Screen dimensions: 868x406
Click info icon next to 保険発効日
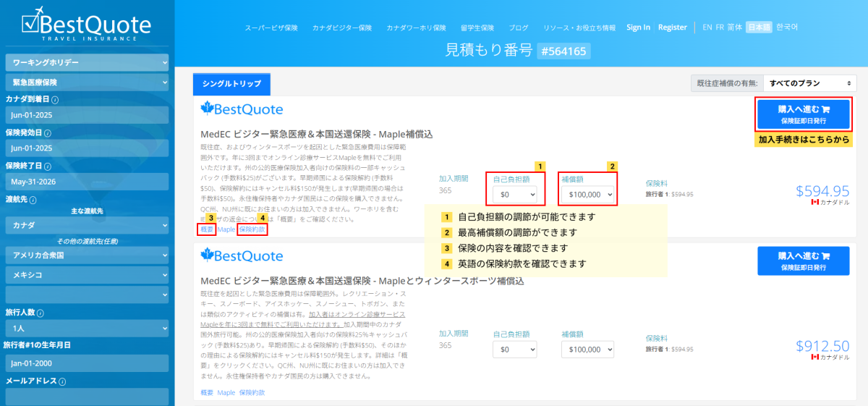tap(48, 133)
